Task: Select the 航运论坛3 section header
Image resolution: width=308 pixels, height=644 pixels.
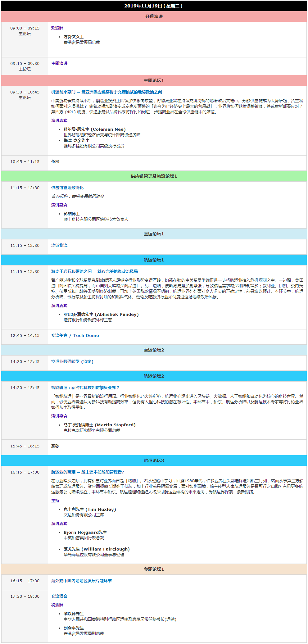Action: pyautogui.click(x=154, y=460)
